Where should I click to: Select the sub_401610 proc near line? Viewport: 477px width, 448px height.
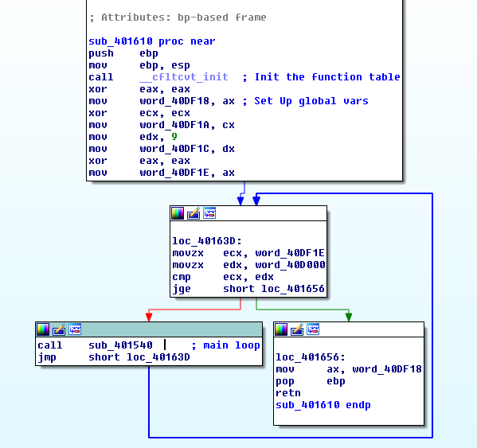click(152, 41)
